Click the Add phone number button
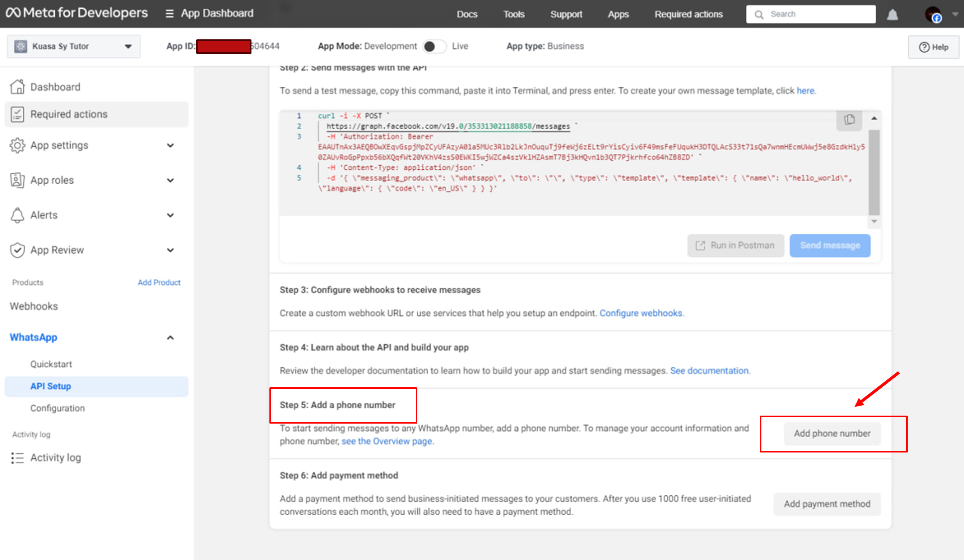 832,434
